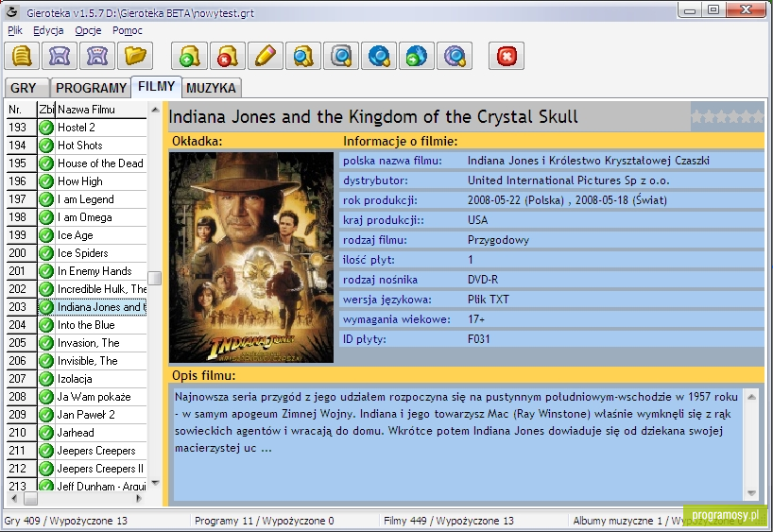Select the film row Ja Wam pokaże

pyautogui.click(x=77, y=397)
